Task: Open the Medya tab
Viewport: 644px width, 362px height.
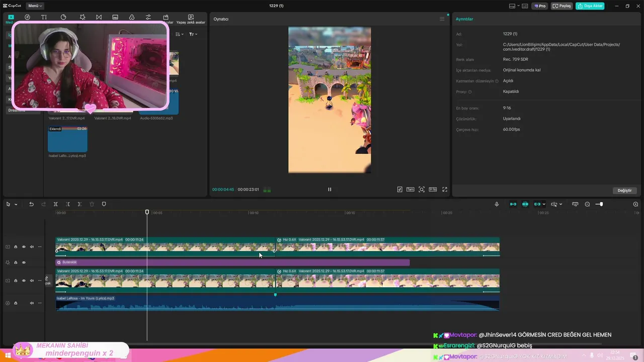Action: click(x=11, y=19)
